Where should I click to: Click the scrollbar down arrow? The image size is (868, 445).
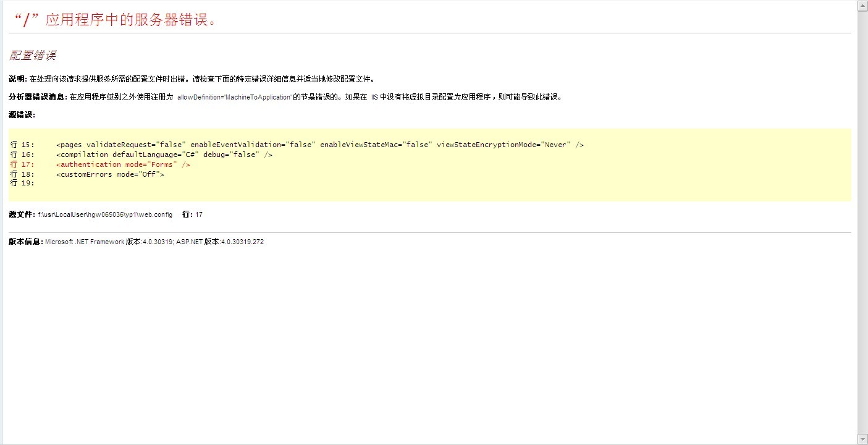(x=862, y=439)
